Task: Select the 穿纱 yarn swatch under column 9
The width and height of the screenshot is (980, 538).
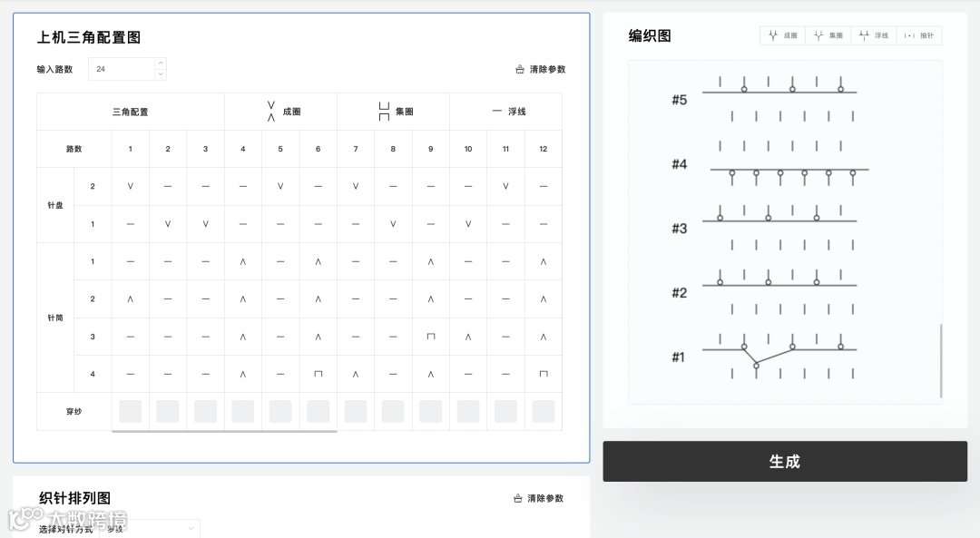Action: pos(431,411)
